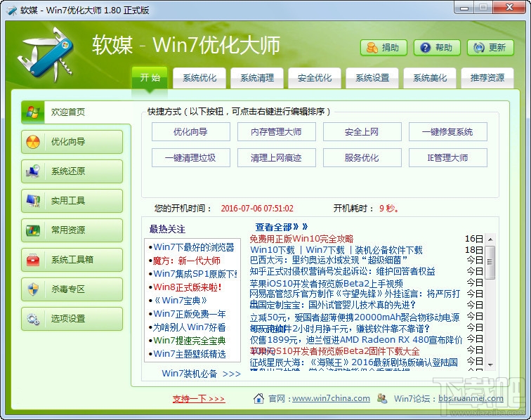Click the 杀毒专区 shield icon

[x=33, y=289]
